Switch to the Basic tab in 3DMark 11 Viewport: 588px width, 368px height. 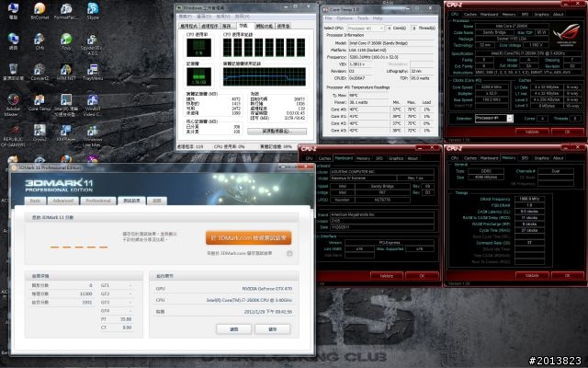(35, 201)
